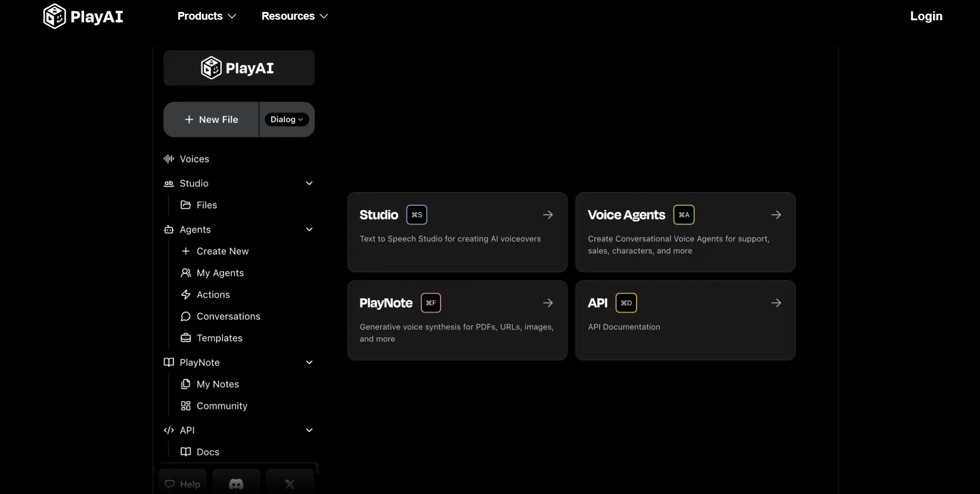Open the Products menu
This screenshot has width=980, height=494.
(x=206, y=16)
